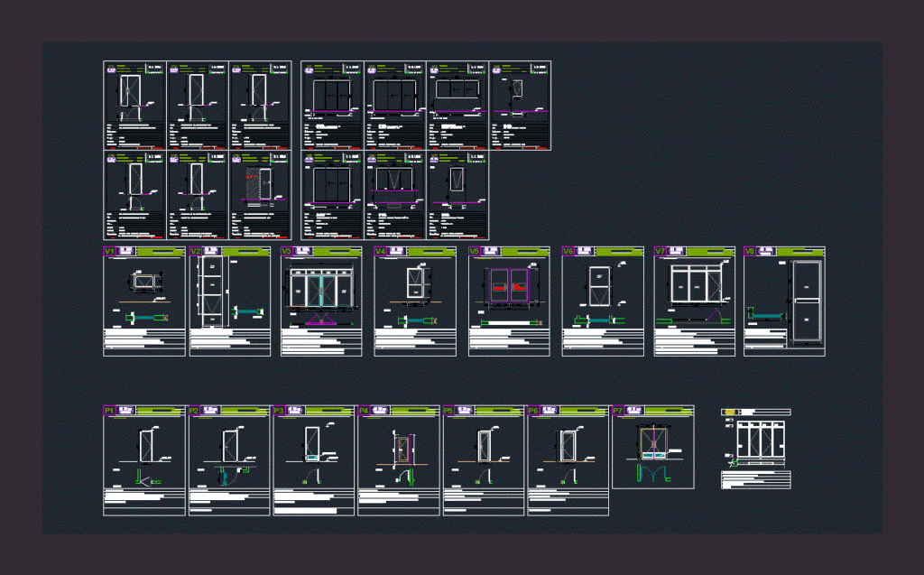The height and width of the screenshot is (575, 924).
Task: Click the V3 sheet label
Action: tap(286, 251)
